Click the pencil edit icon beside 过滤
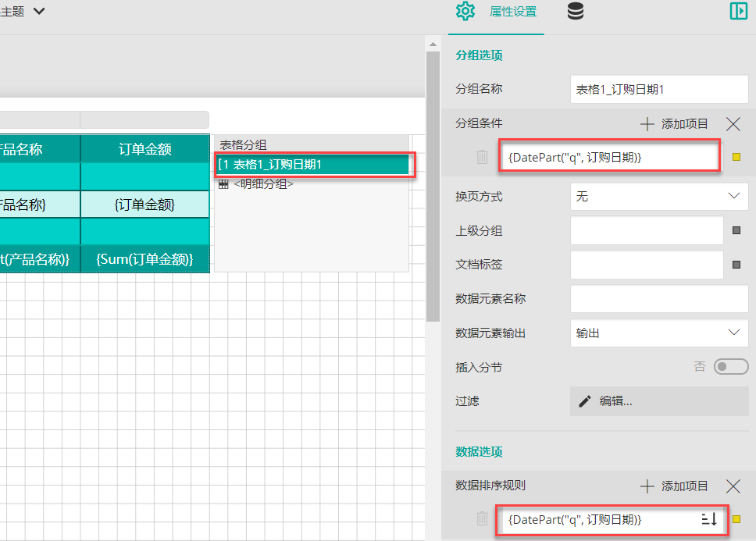 (584, 401)
